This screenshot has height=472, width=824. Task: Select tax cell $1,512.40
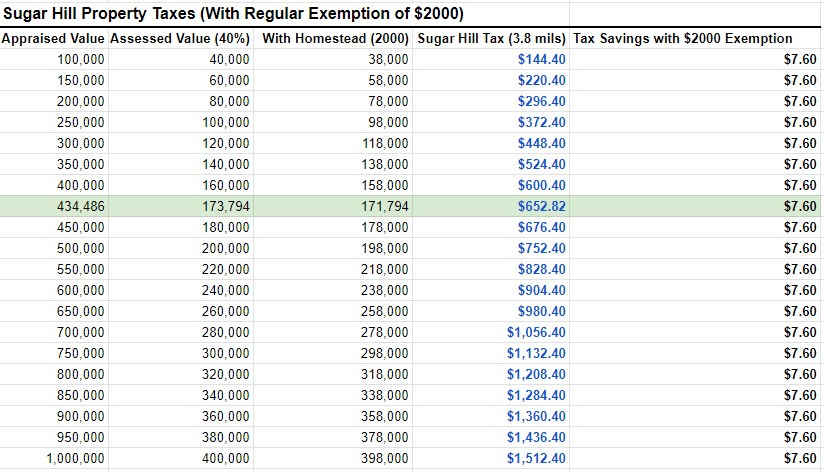[x=537, y=459]
